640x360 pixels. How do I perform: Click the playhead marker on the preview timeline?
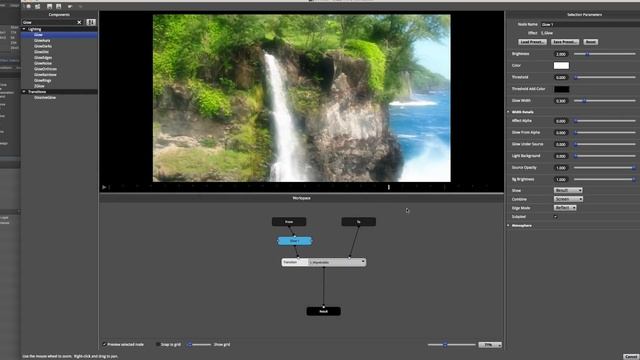tap(389, 187)
